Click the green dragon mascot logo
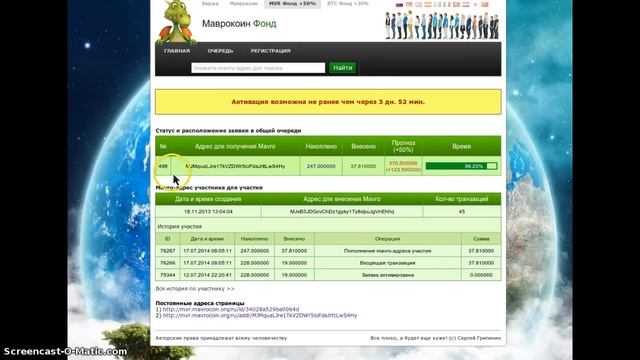This screenshot has width=640, height=360. (176, 22)
